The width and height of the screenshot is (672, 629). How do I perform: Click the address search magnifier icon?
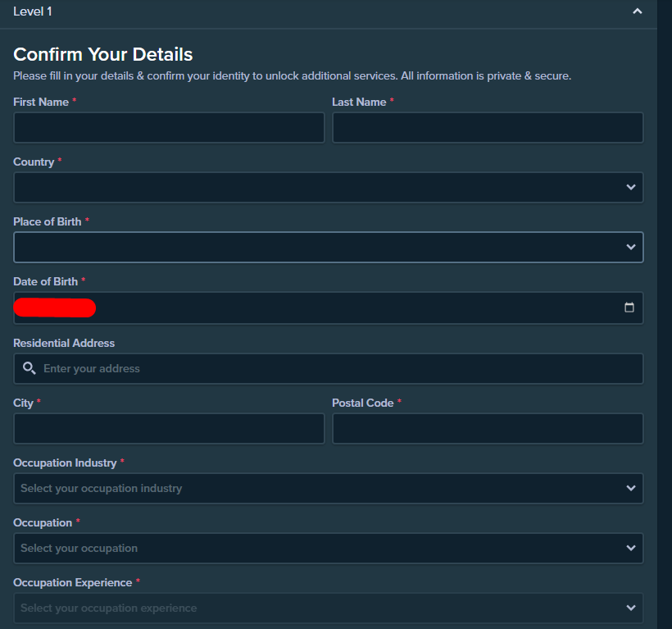tap(30, 368)
